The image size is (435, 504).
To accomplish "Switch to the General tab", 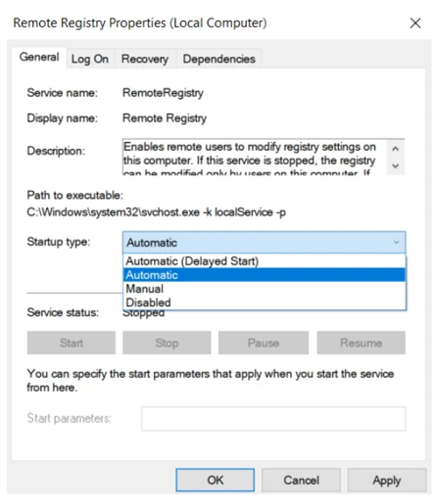I will (39, 58).
